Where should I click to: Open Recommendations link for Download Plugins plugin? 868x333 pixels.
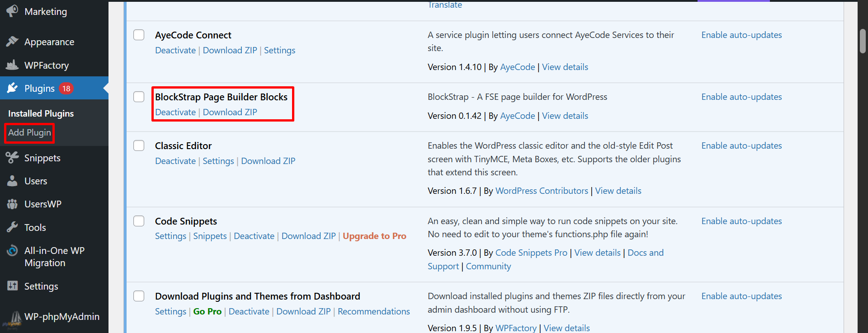(373, 311)
